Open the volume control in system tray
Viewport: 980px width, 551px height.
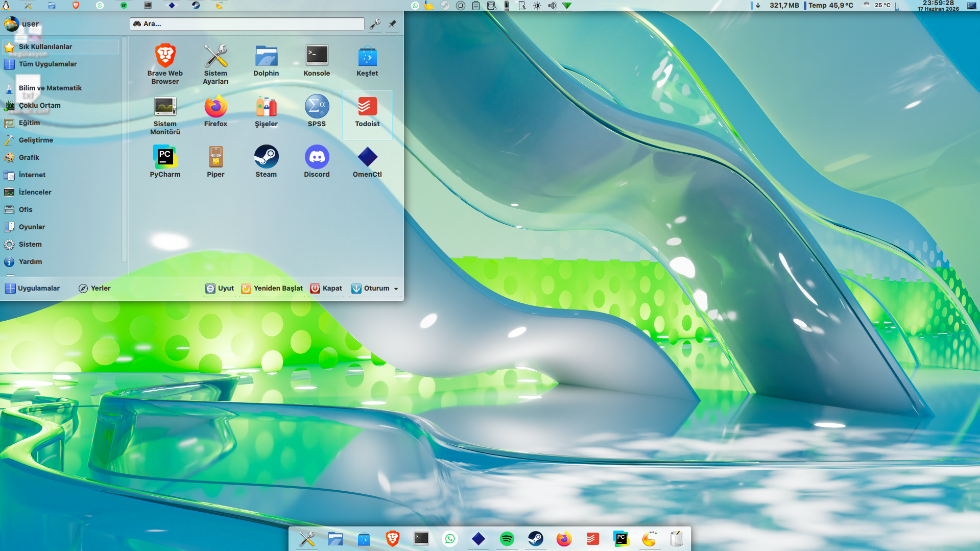[x=553, y=6]
